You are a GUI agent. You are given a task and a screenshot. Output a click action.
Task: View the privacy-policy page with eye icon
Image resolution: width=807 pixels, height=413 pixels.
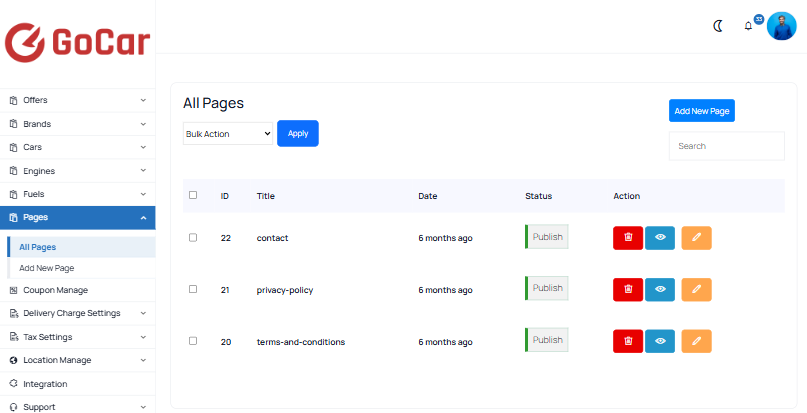pyautogui.click(x=660, y=289)
